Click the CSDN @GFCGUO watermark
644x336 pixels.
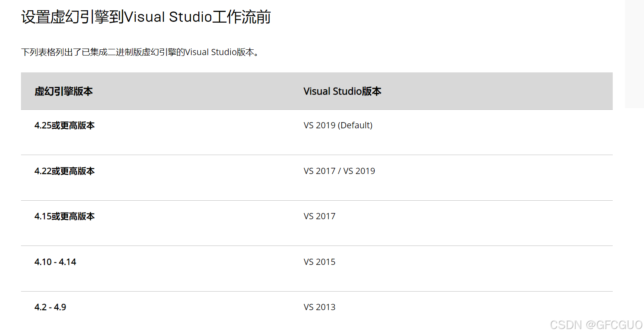[x=596, y=325]
